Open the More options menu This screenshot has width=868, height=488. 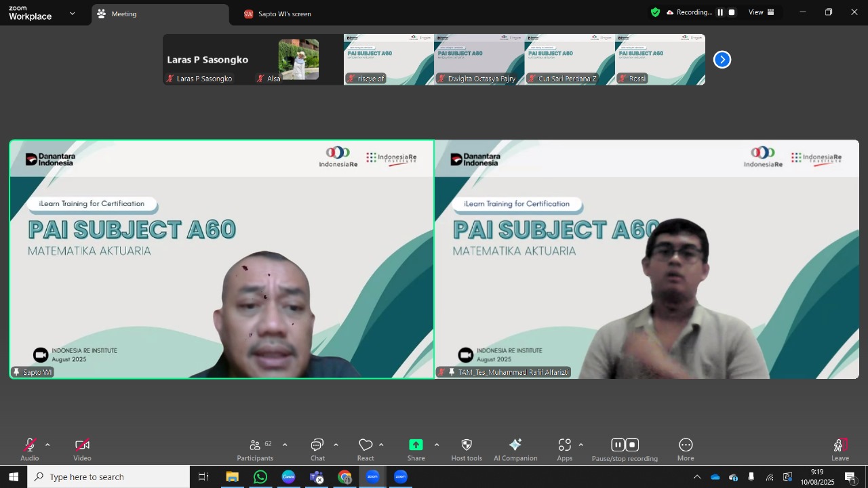686,449
